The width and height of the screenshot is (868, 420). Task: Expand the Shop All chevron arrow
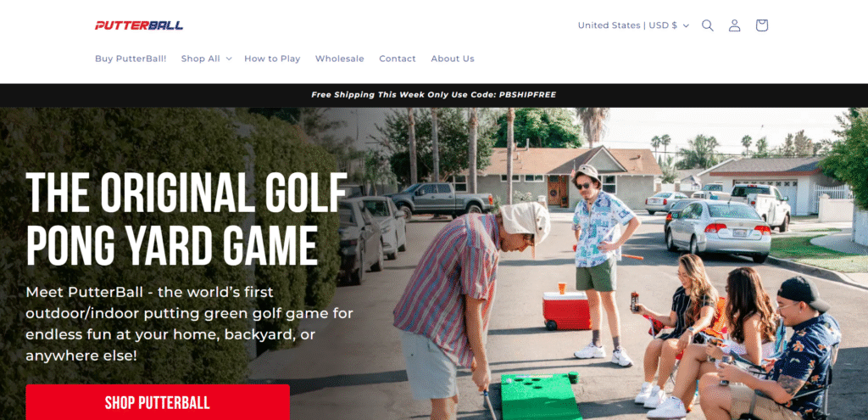coord(229,59)
